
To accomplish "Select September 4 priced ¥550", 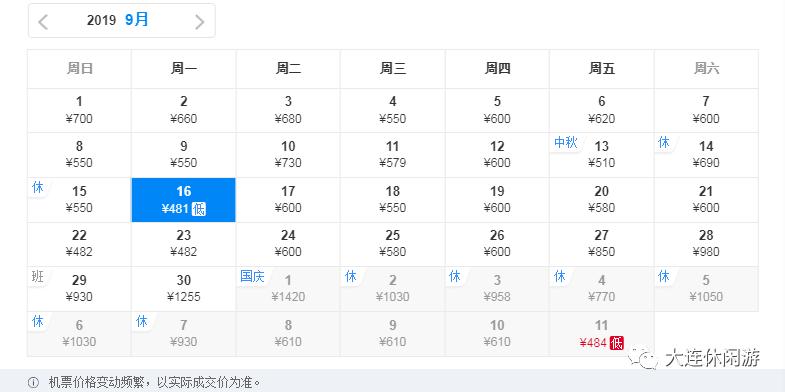I will click(x=392, y=111).
